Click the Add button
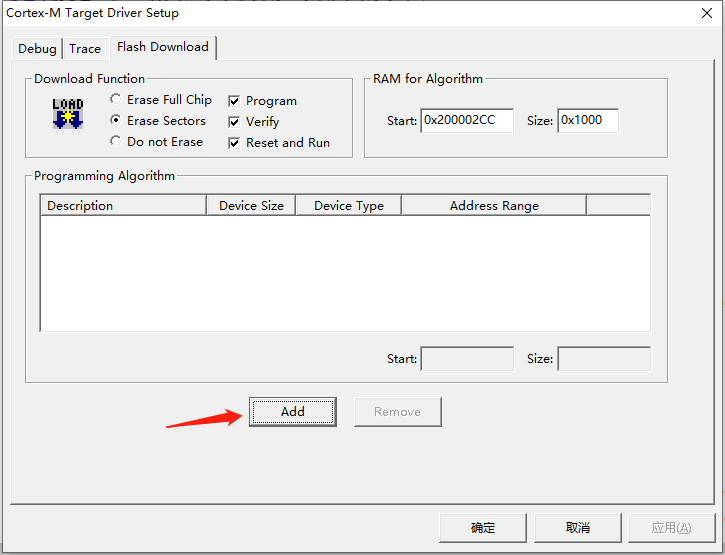The width and height of the screenshot is (725, 555). (x=293, y=412)
